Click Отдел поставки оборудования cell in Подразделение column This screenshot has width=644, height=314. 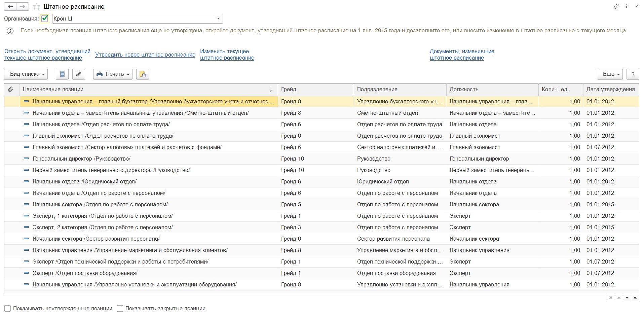coord(400,273)
